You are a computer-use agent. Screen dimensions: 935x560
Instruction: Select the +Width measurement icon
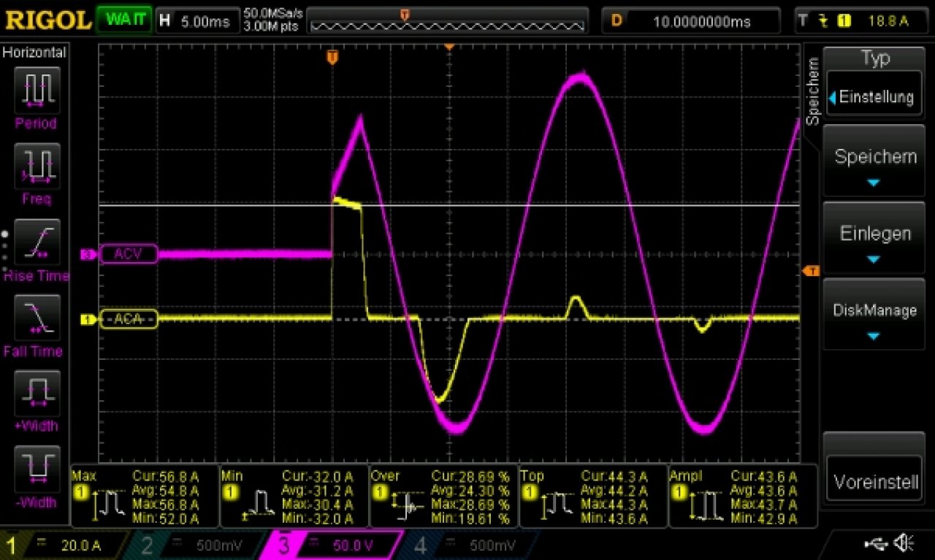[37, 393]
